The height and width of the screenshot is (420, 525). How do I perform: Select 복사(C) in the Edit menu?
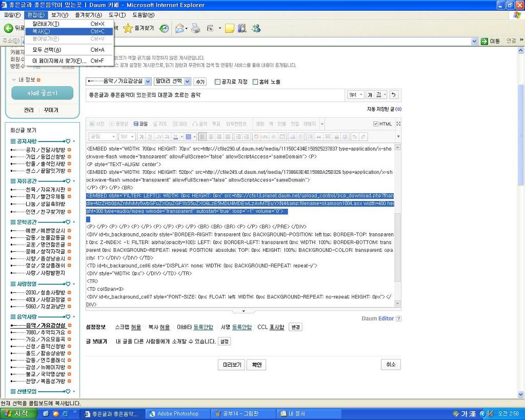69,31
